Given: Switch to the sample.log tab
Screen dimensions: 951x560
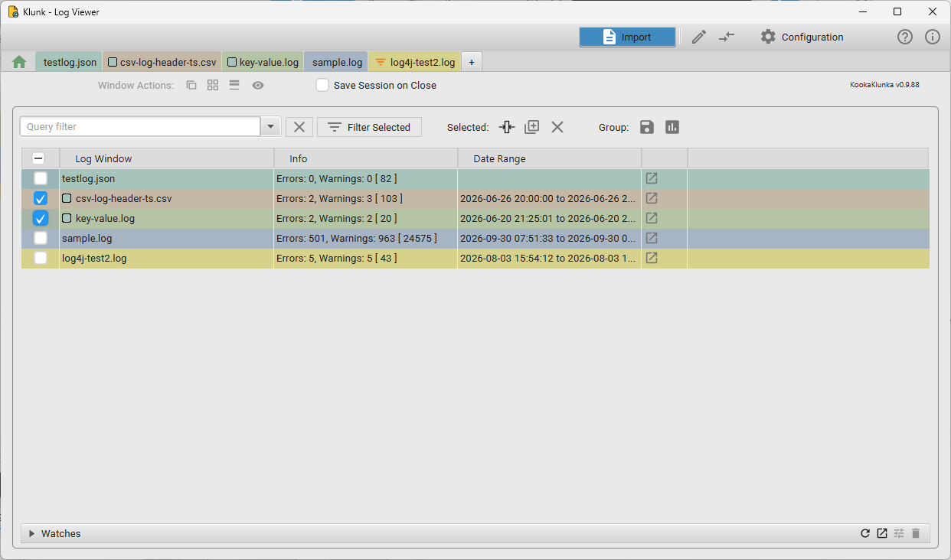Looking at the screenshot, I should click(337, 62).
